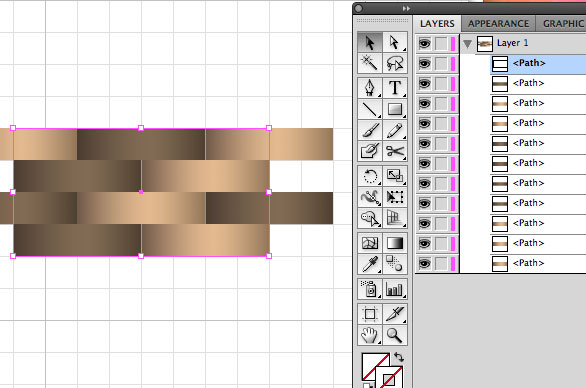
Task: Choose the Blob Brush tool
Action: (370, 151)
